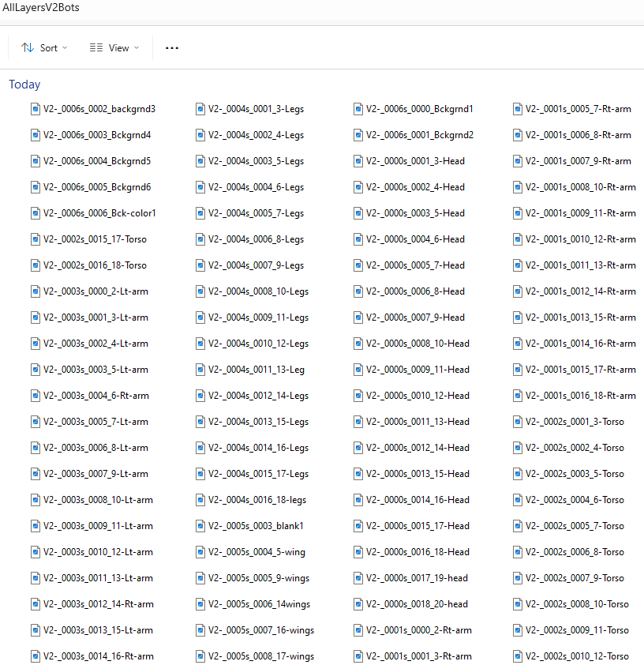Viewport: 644px width, 665px height.
Task: Click file icon of V2-_0006s_0003_Bckgrnd4
Action: pos(36,135)
